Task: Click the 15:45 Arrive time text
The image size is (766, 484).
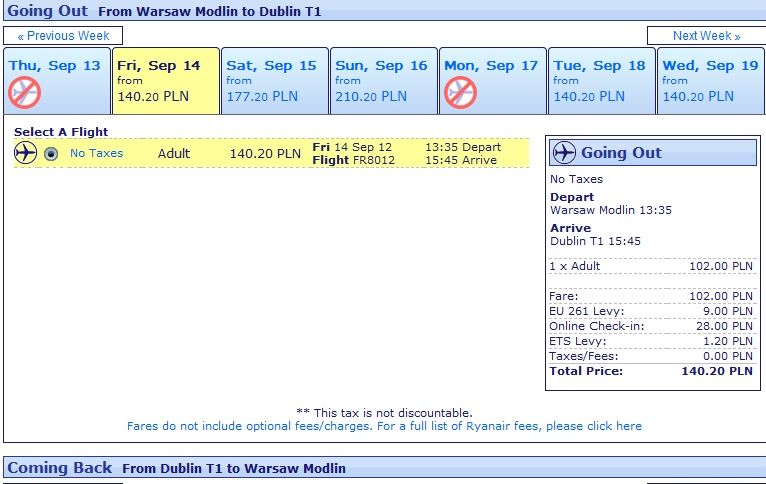Action: 461,160
